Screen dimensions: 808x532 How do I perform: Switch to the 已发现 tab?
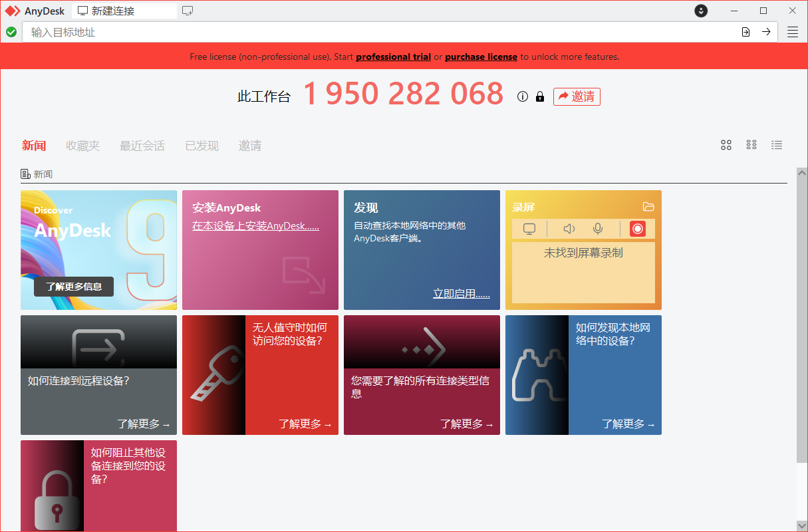[202, 146]
